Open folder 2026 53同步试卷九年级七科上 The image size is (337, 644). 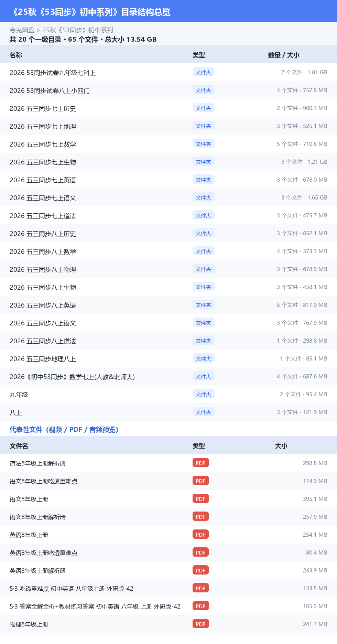pos(53,73)
